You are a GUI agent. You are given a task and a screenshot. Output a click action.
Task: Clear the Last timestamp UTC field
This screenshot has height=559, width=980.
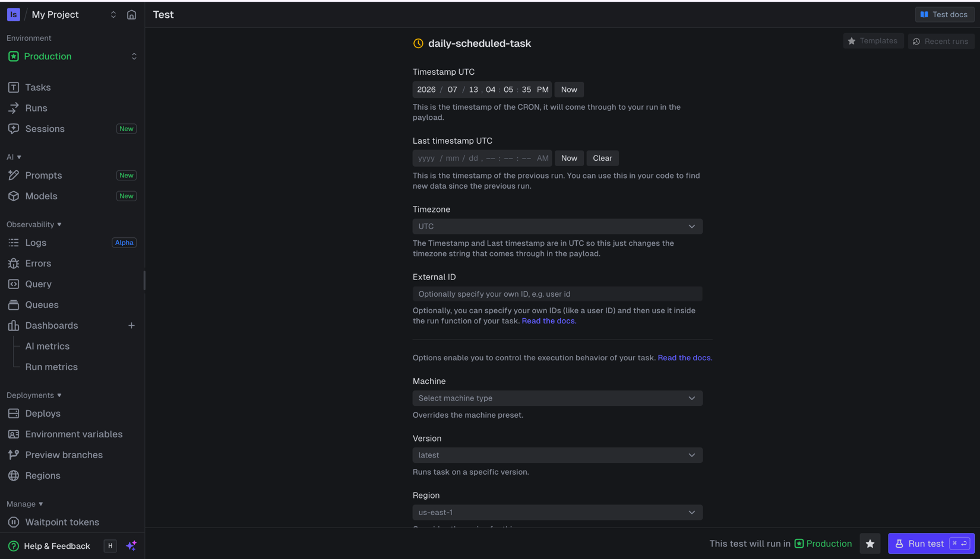pos(602,158)
